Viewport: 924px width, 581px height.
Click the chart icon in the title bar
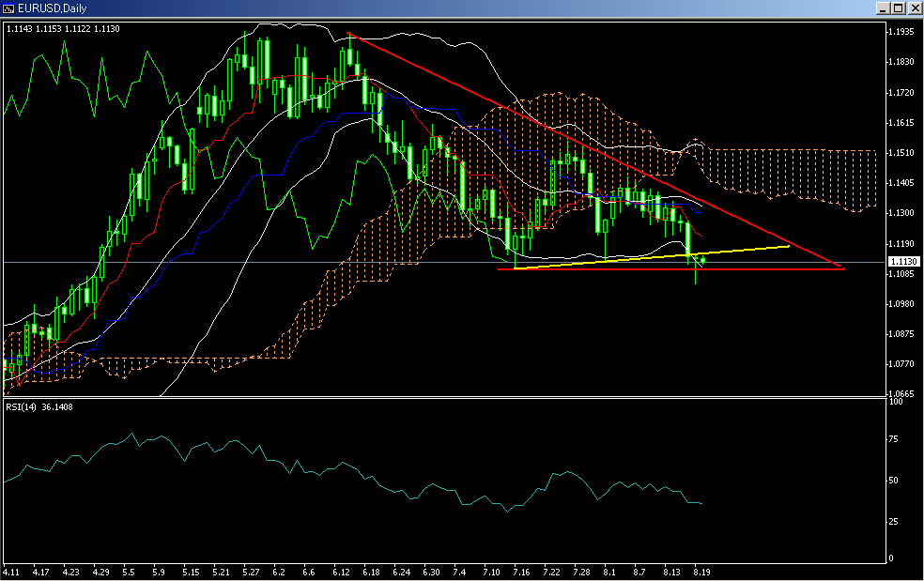[8, 8]
